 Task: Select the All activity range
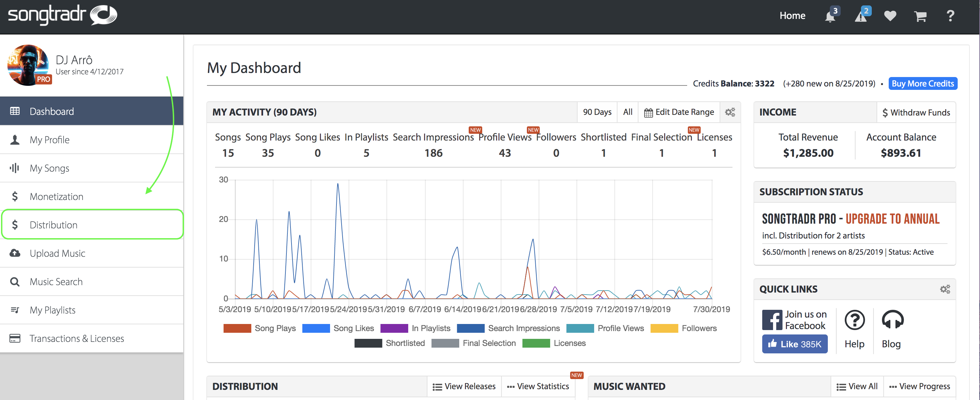[628, 112]
